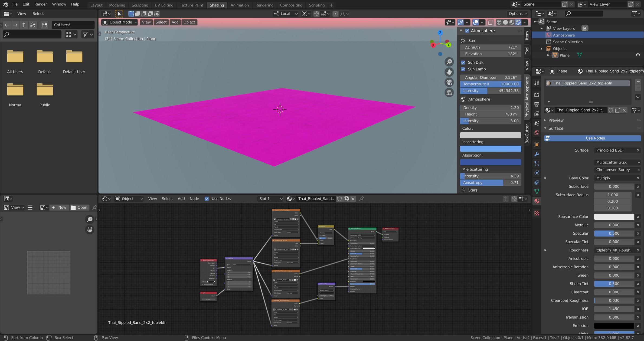
Task: Remove the selected material slot
Action: pyautogui.click(x=638, y=88)
